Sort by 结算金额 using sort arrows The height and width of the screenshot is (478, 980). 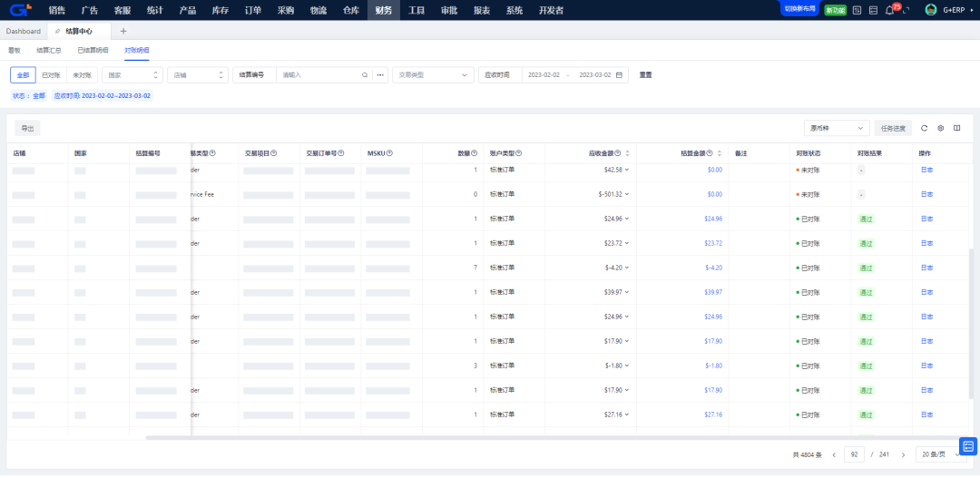pyautogui.click(x=720, y=153)
